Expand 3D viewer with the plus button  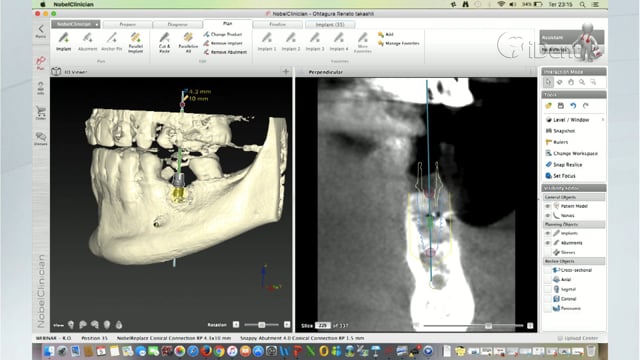pyautogui.click(x=286, y=72)
